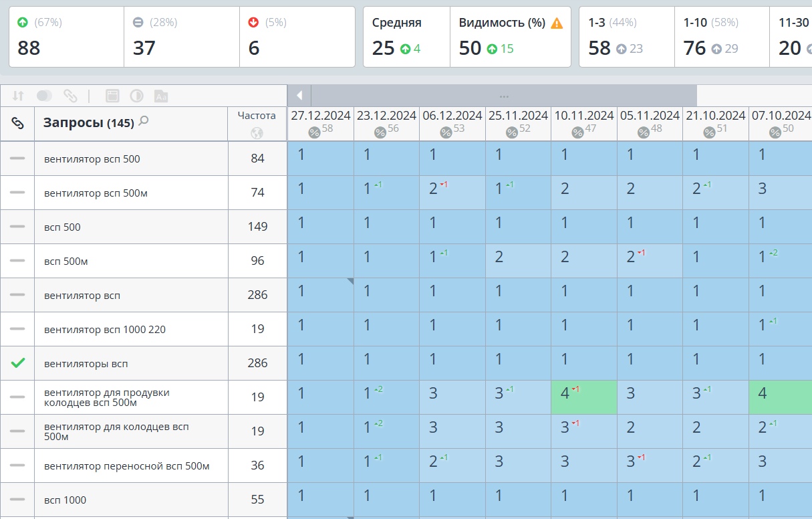Click the percent icon under 27.12.2024

pyautogui.click(x=314, y=132)
